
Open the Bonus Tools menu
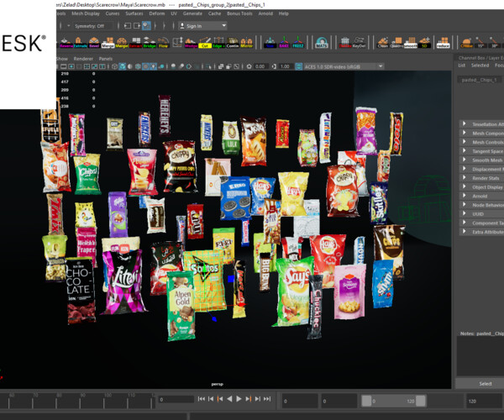239,13
